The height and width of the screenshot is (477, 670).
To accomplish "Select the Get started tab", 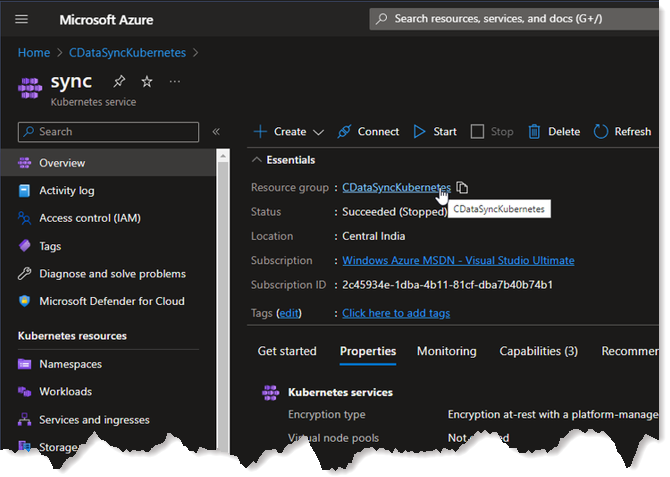I will point(287,351).
